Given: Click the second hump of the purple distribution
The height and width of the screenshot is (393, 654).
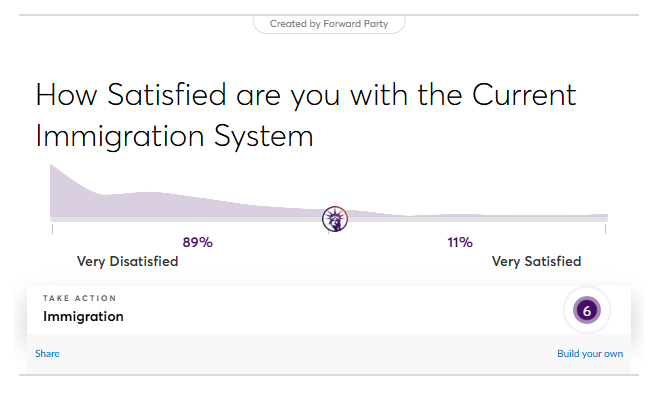Looking at the screenshot, I should tap(148, 204).
